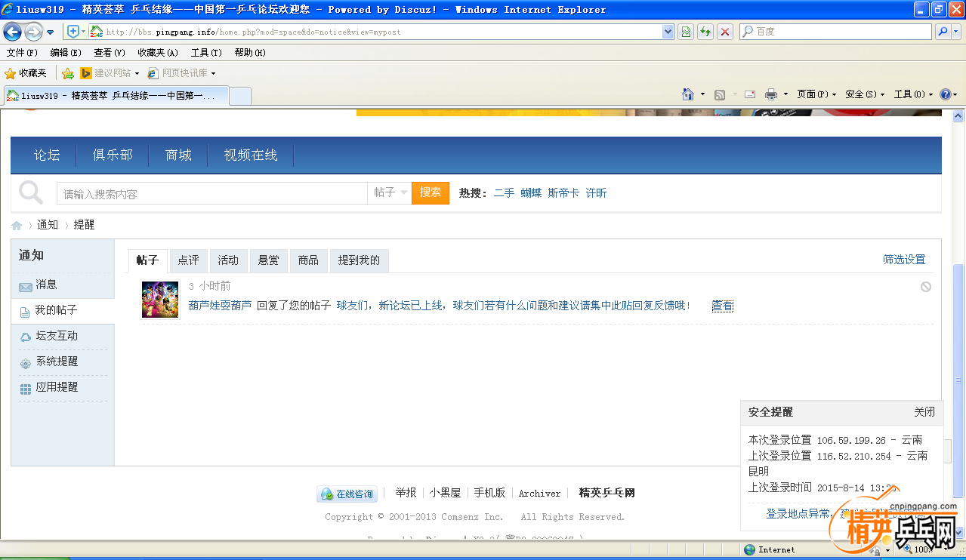
Task: Click the orange 搜索 search button
Action: (x=430, y=192)
